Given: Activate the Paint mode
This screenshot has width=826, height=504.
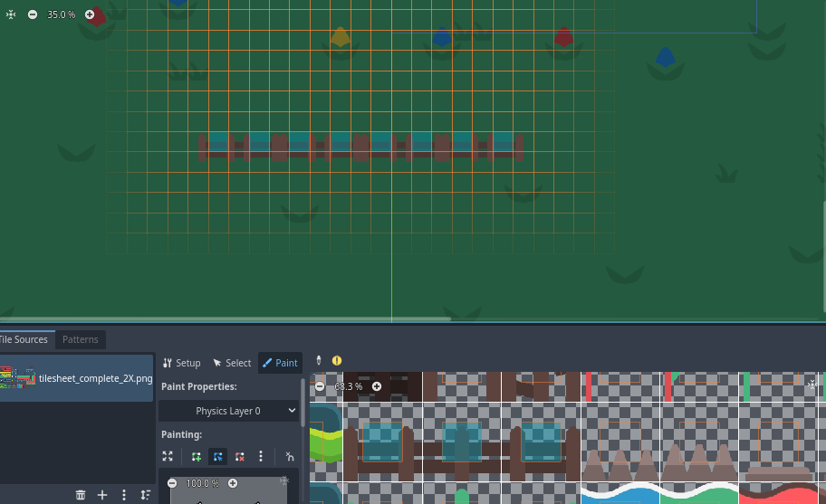Looking at the screenshot, I should 280,363.
